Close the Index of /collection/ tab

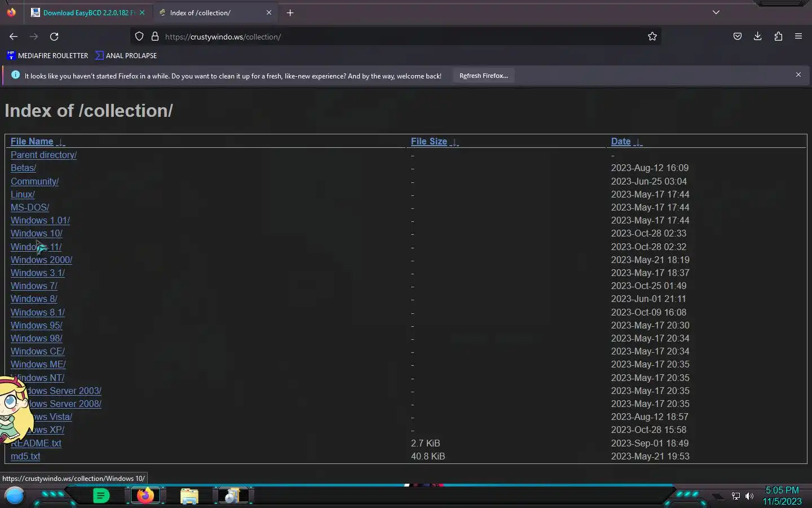pyautogui.click(x=269, y=12)
